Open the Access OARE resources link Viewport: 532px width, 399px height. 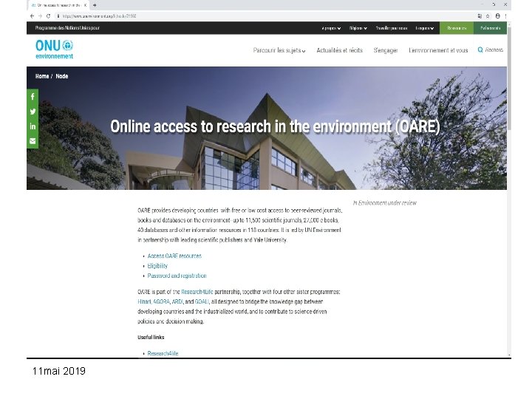tap(174, 256)
